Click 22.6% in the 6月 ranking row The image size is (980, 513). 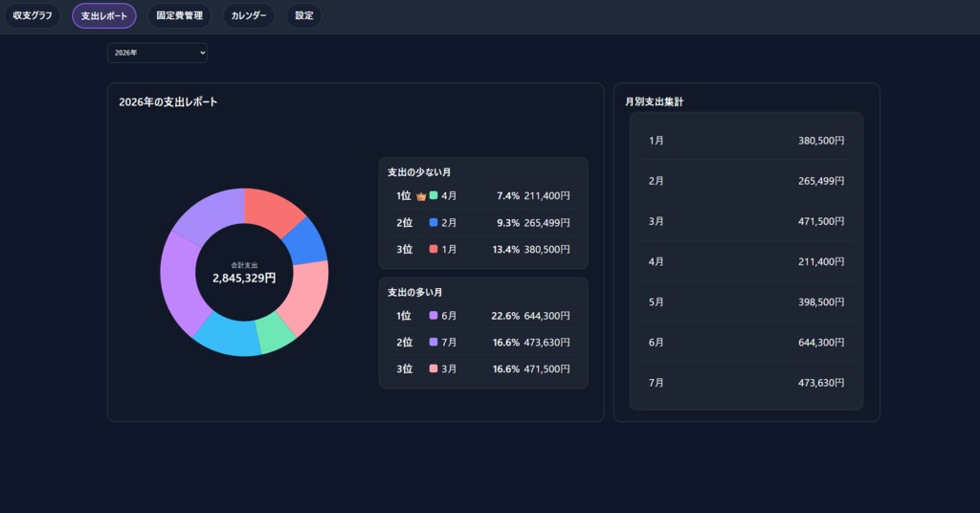pos(505,316)
